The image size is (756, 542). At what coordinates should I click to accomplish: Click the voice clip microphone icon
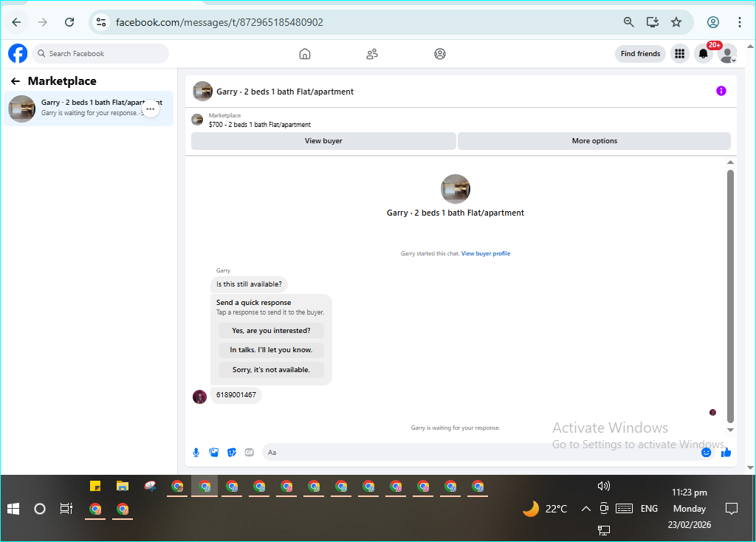pos(196,453)
